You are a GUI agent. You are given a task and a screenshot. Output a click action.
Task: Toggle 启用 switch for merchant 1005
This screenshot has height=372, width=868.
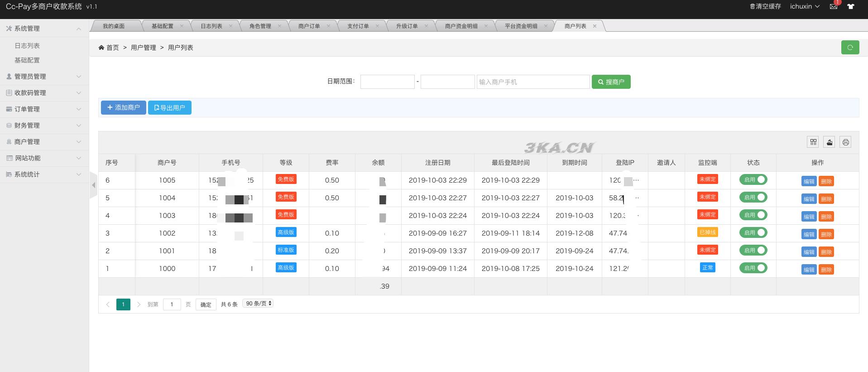pos(753,179)
